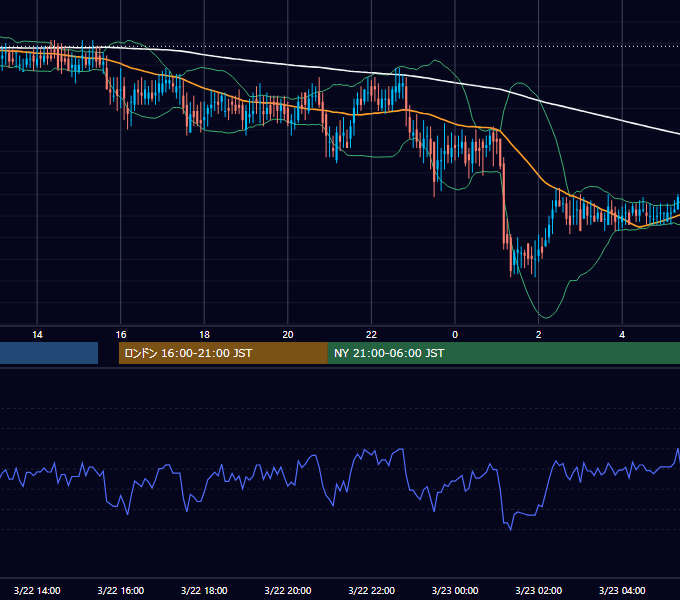Click the 3/23 04:00 date label
This screenshot has height=600, width=680.
pos(622,590)
